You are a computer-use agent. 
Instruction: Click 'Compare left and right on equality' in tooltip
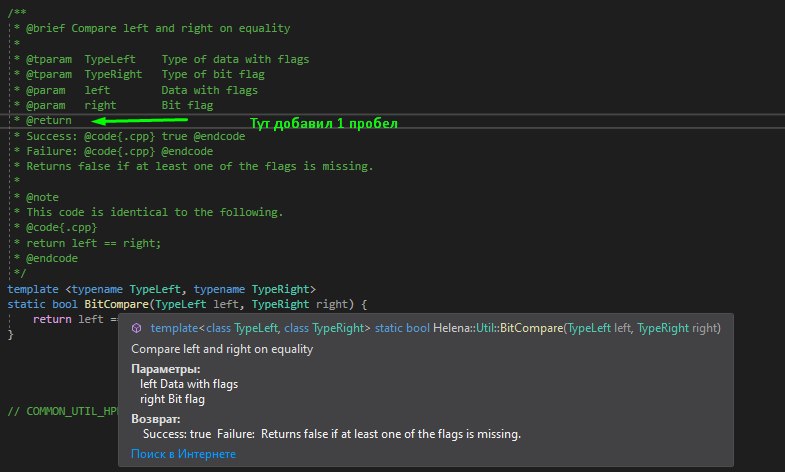(x=222, y=349)
